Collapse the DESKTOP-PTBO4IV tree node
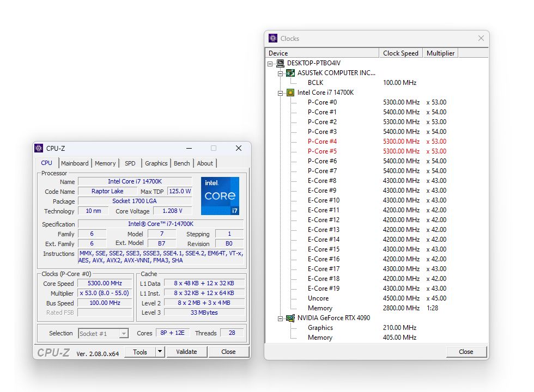The height and width of the screenshot is (392, 534). point(270,64)
